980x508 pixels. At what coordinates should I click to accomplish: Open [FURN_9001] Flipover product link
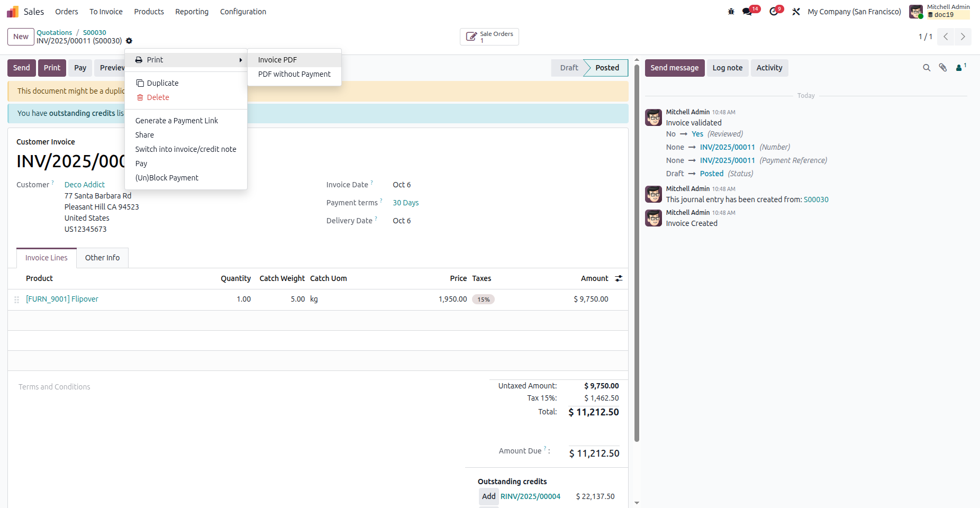click(62, 299)
